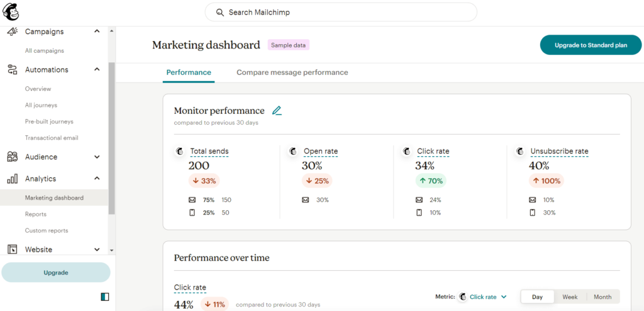Edit Monitor performance with pencil icon

pyautogui.click(x=277, y=111)
